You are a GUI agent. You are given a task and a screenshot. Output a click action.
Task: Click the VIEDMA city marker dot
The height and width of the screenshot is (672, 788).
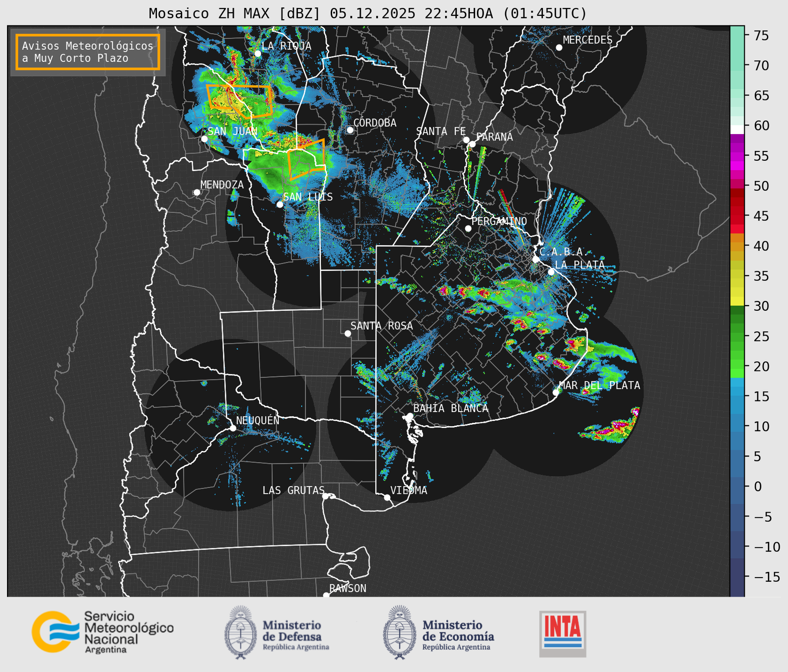pos(387,497)
